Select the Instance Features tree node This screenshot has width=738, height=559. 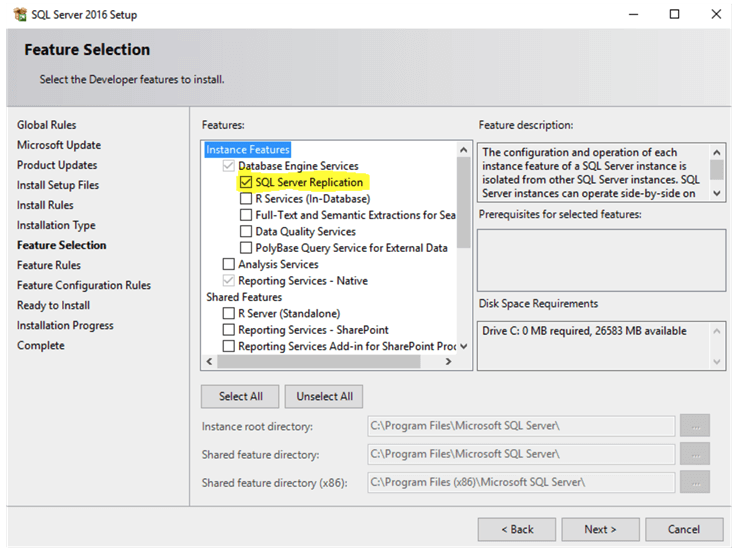tap(248, 150)
